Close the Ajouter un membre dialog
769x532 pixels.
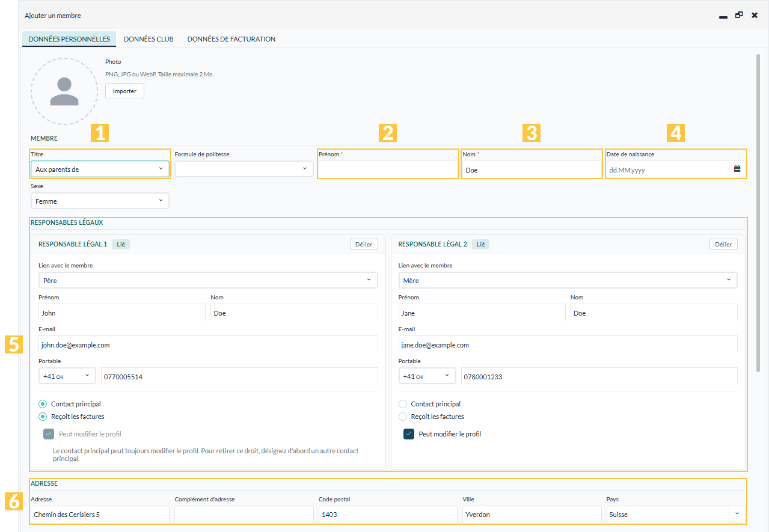(x=755, y=15)
